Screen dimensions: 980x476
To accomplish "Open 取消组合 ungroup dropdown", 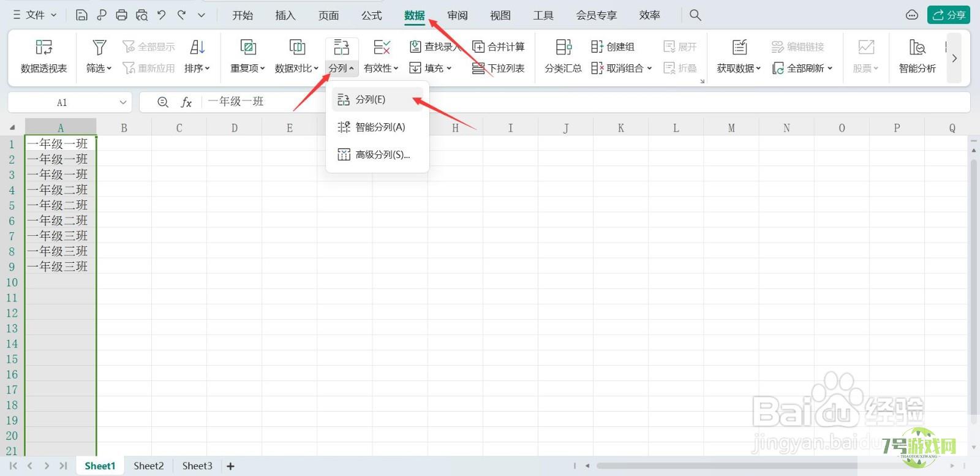I will click(622, 68).
